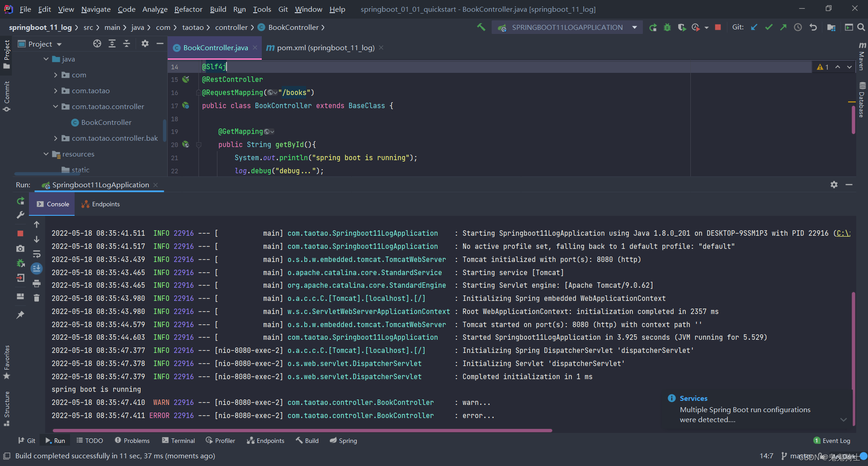The width and height of the screenshot is (868, 466).
Task: Open the Maven side panel
Action: (x=862, y=56)
